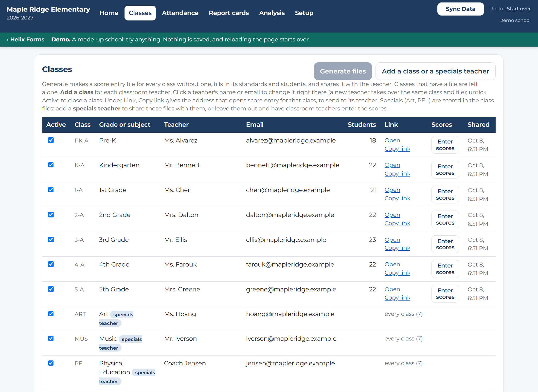This screenshot has height=392, width=538.
Task: Copy link for Ms. Alvarez's class
Action: [397, 149]
